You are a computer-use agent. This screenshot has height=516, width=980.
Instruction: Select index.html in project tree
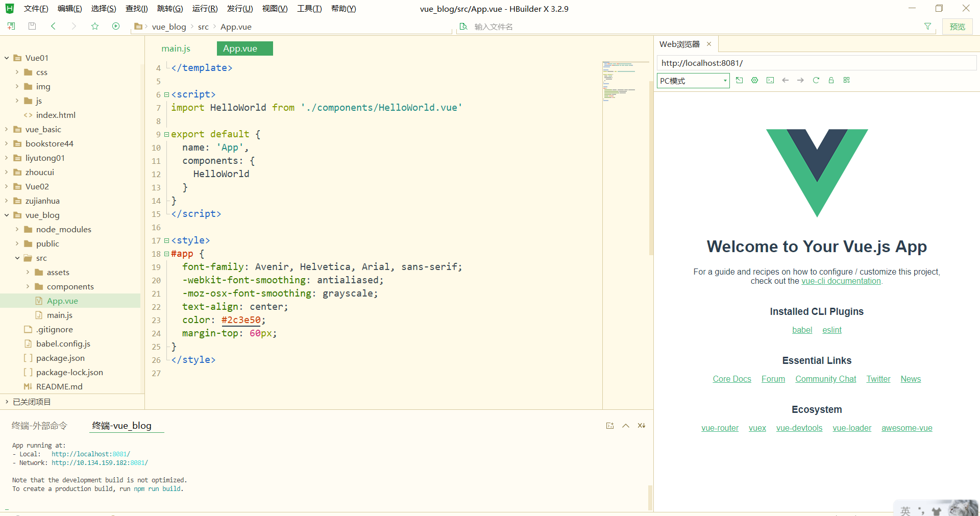[x=56, y=115]
